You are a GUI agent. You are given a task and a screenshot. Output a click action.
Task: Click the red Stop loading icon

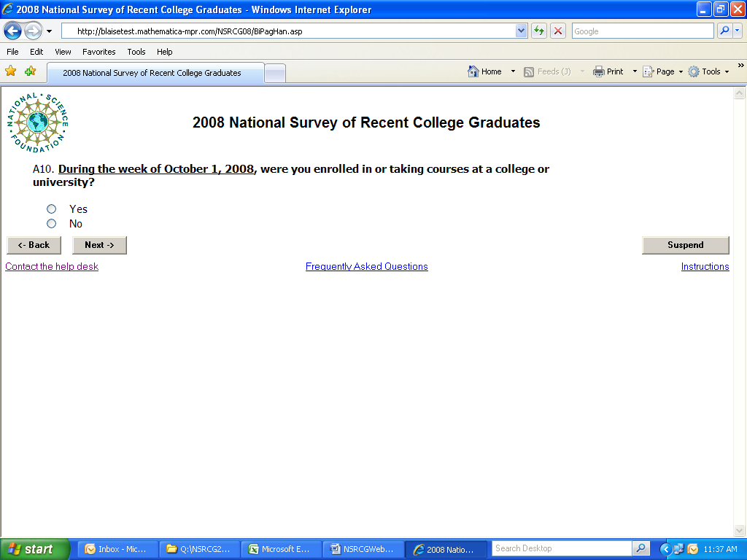pos(558,31)
